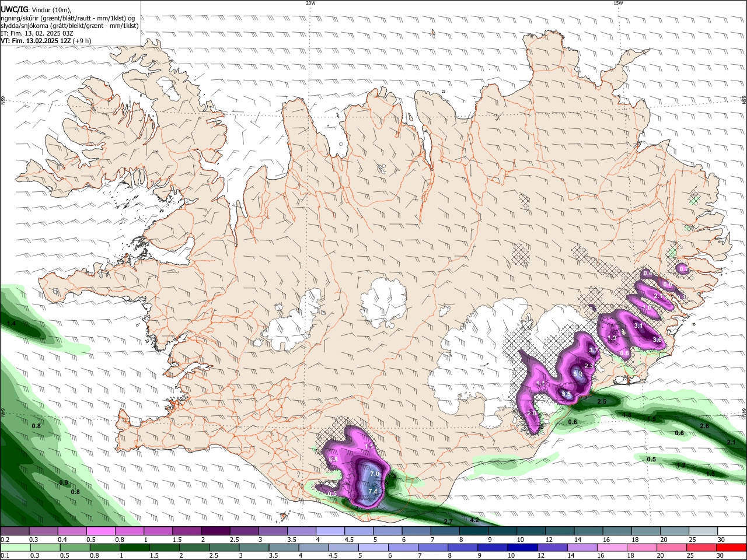Click the rain value '1.3' in green band

[x=627, y=415]
